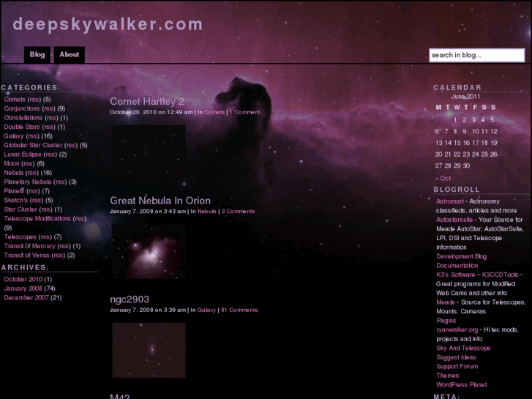Open the Telescopes category

click(x=20, y=236)
